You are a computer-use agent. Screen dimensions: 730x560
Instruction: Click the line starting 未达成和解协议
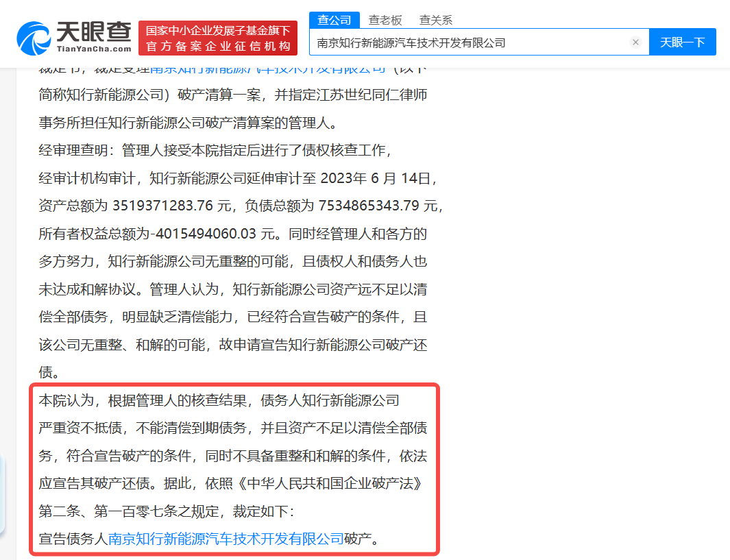point(233,289)
